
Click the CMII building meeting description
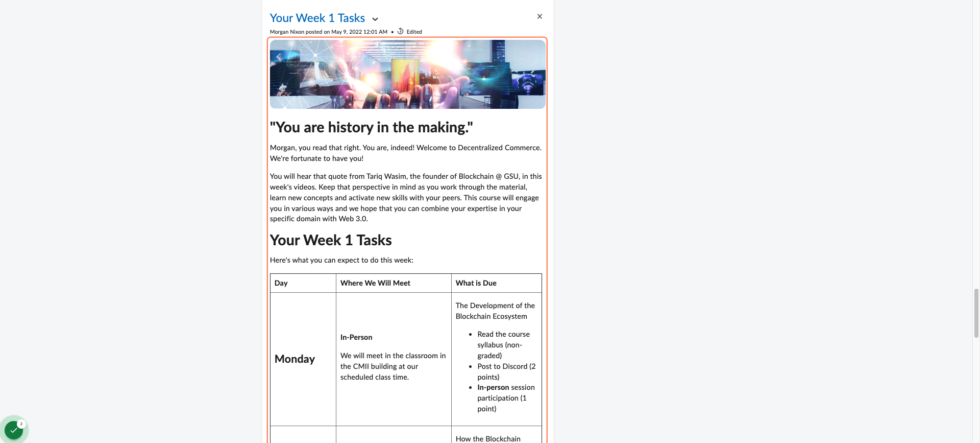tap(393, 366)
